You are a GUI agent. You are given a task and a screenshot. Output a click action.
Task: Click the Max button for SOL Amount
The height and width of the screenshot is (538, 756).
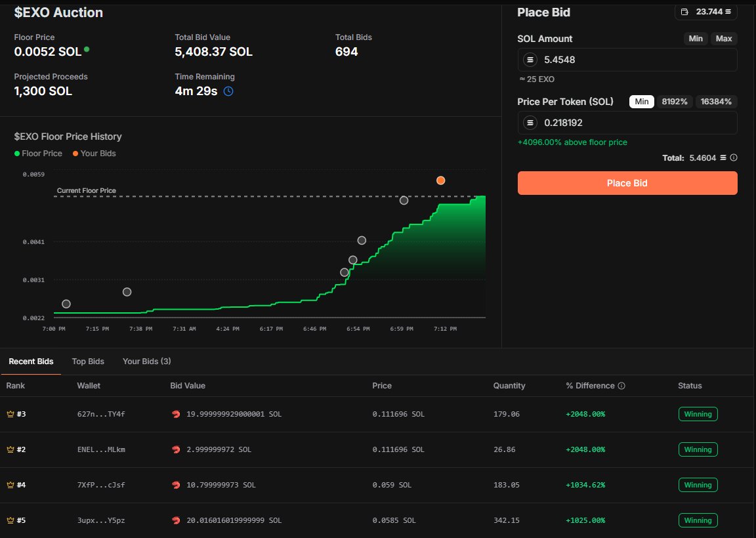[x=724, y=38]
